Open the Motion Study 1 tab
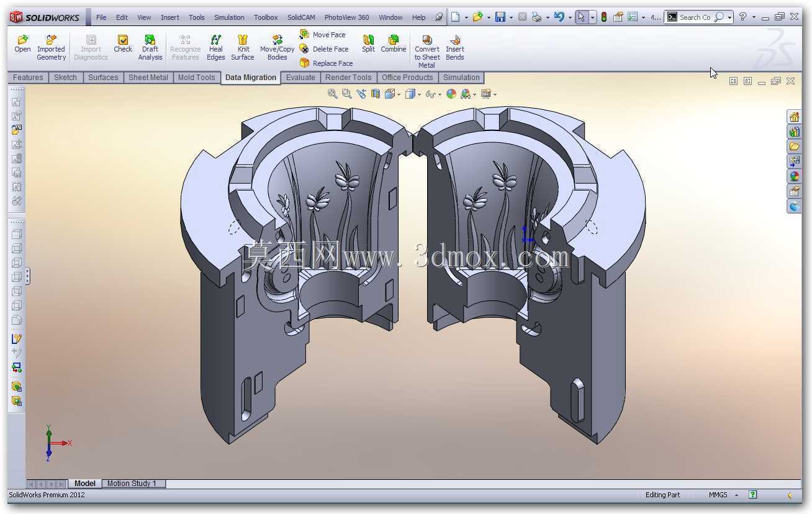Screen dimensions: 812x514 click(x=132, y=484)
